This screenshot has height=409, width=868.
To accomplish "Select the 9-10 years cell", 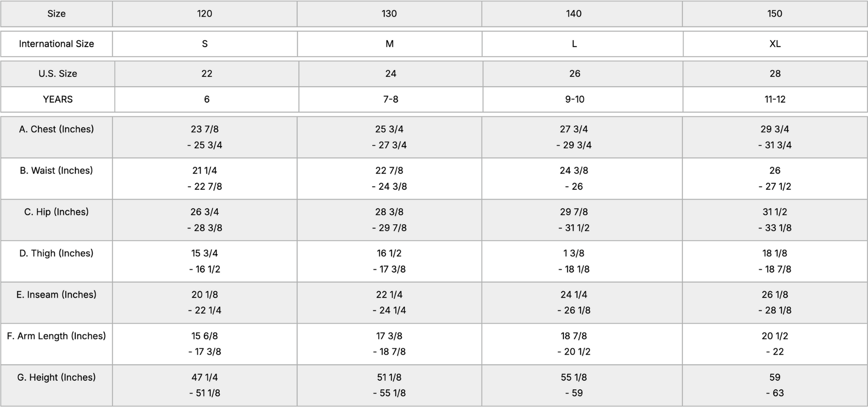I will coord(575,100).
